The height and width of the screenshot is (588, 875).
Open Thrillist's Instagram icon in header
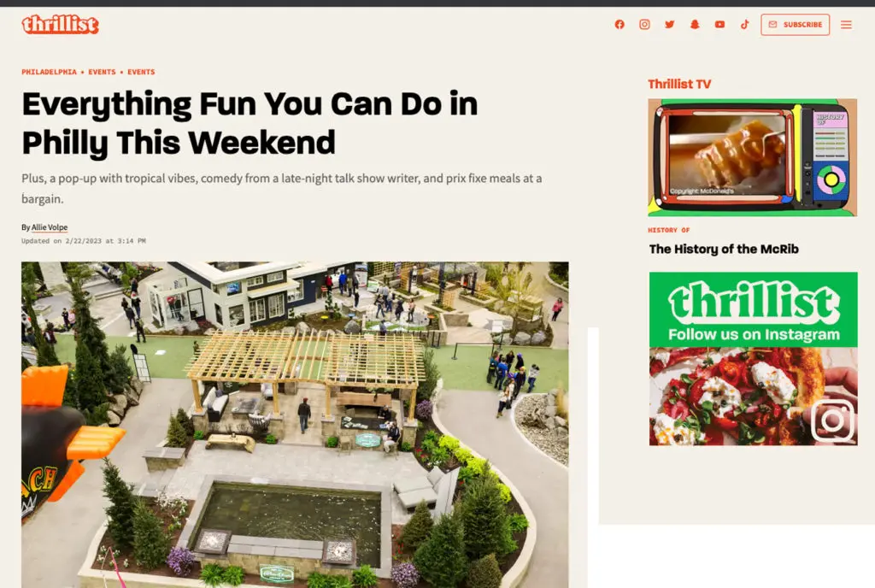[x=644, y=25]
